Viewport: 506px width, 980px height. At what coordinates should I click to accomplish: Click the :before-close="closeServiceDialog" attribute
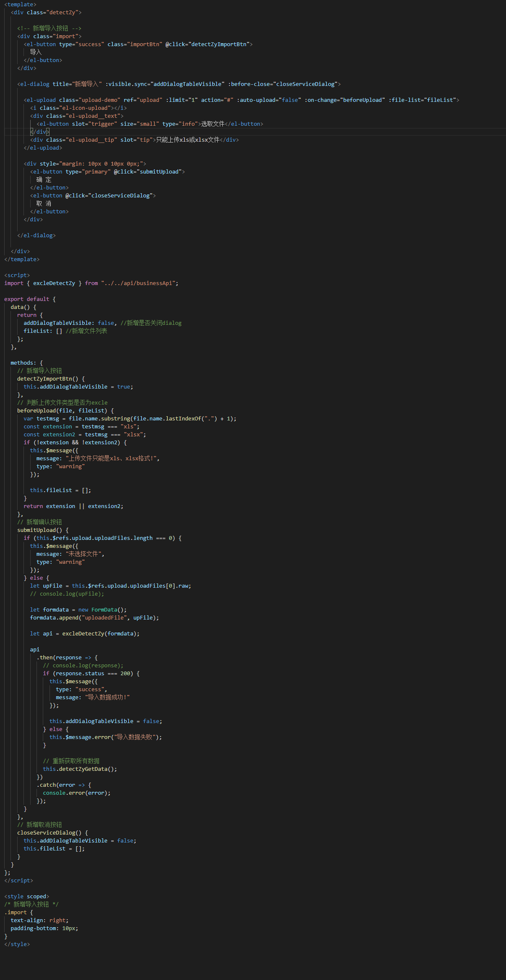[x=283, y=84]
